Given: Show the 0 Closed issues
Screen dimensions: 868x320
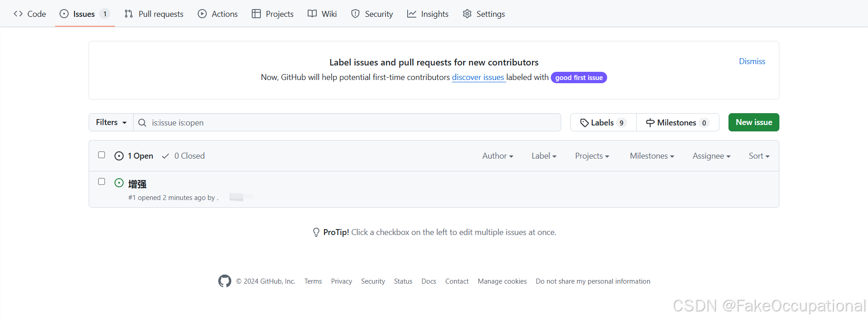Looking at the screenshot, I should (183, 156).
